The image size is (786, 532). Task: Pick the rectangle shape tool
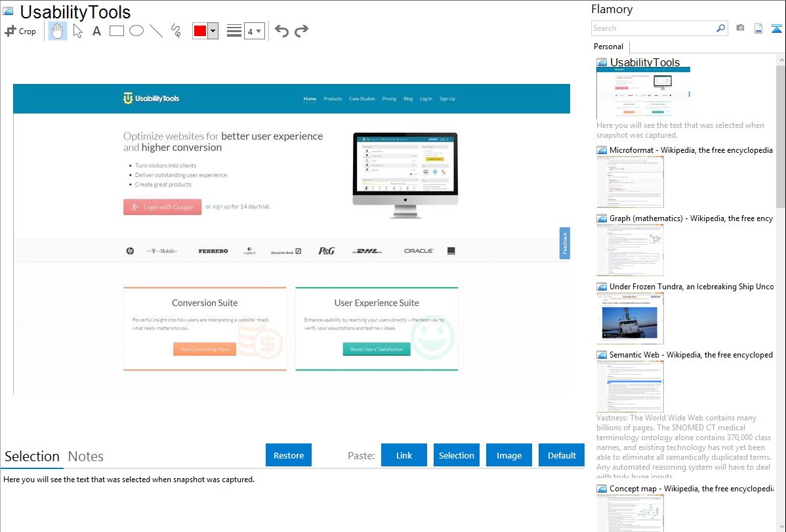click(116, 31)
